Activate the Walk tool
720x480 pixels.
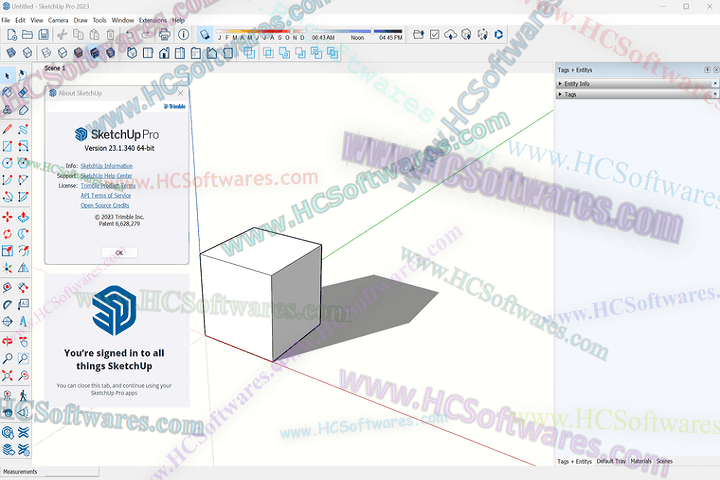coord(23,395)
